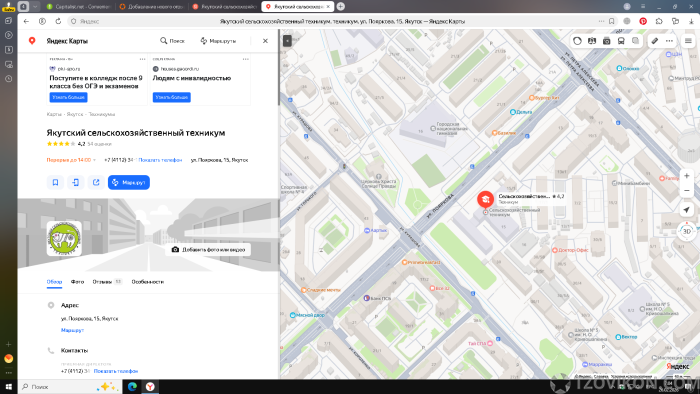
Task: Click the my location arrow button
Action: [687, 210]
